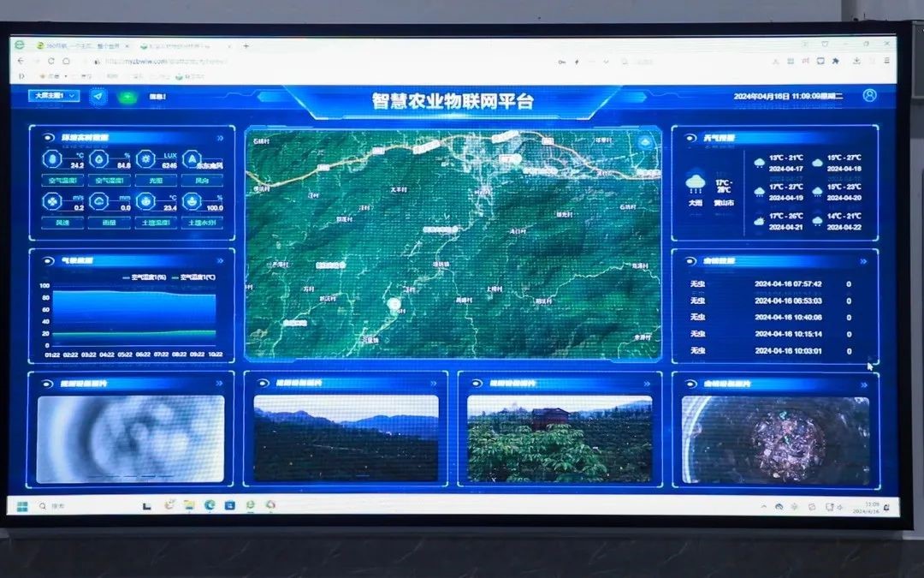Screen dimensions: 924x578
Task: Open the user profile icon at top right
Action: (x=869, y=95)
